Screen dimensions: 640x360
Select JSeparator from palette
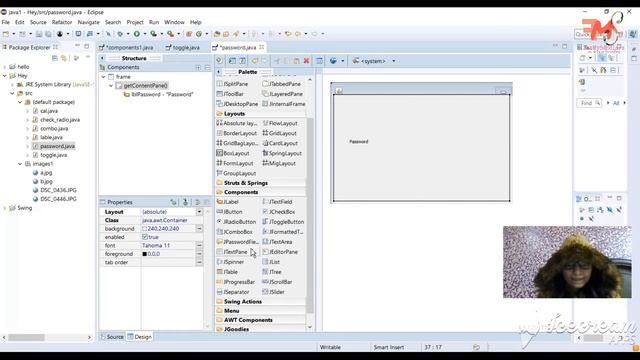(233, 292)
